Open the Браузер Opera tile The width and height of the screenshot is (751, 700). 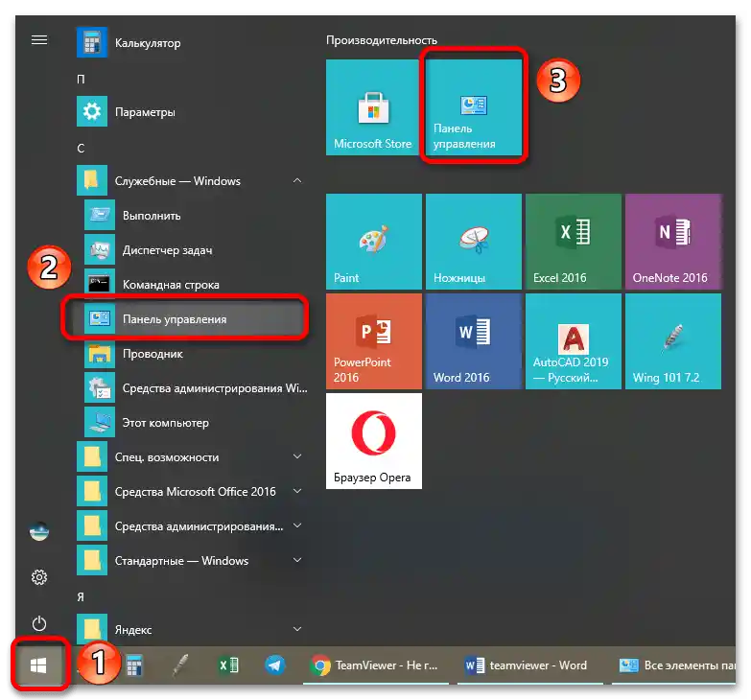point(374,441)
